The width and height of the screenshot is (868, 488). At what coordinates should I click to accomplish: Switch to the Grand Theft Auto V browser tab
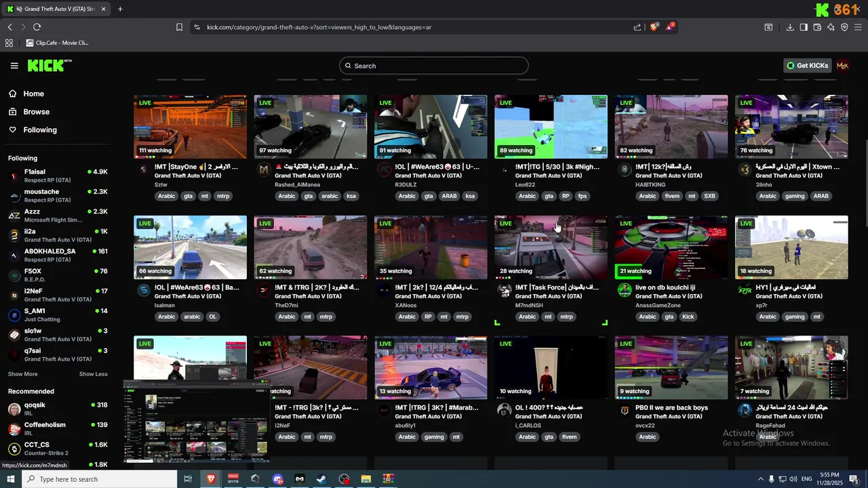coord(57,9)
